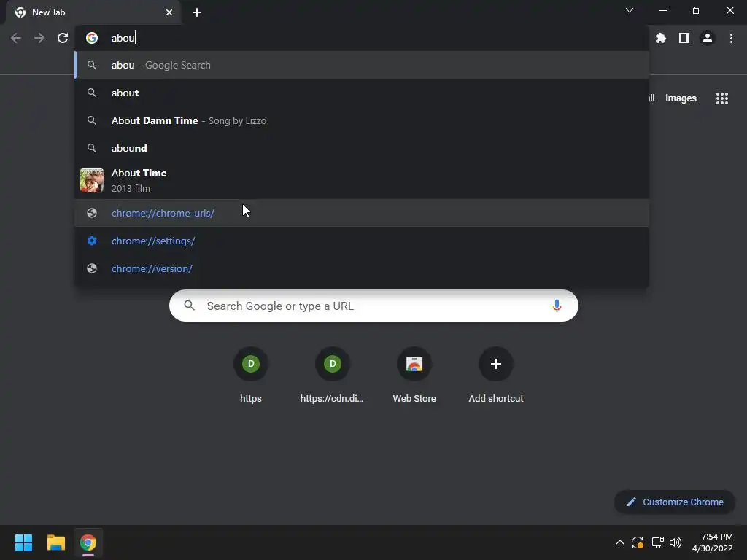The image size is (747, 560).
Task: Open the Google apps grid
Action: click(722, 98)
